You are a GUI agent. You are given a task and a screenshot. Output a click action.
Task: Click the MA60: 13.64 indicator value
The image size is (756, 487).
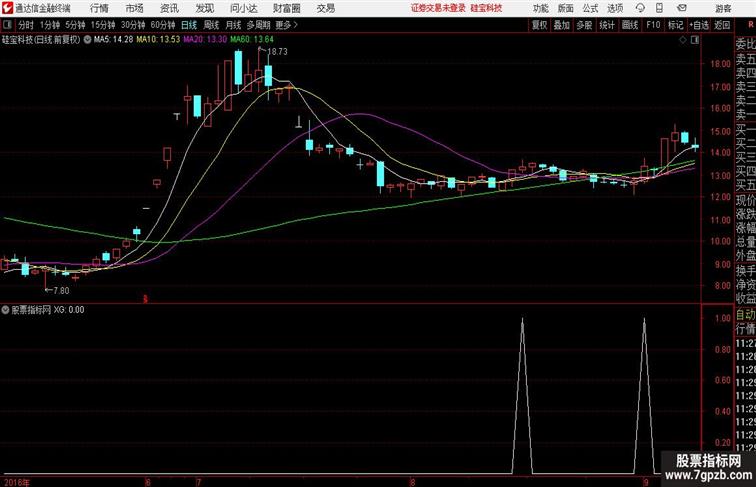[x=252, y=40]
